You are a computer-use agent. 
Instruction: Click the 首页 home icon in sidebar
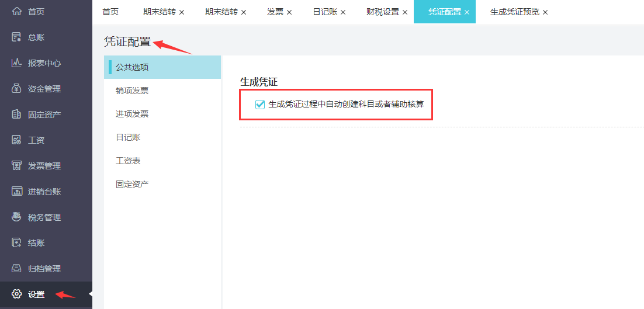coord(16,12)
